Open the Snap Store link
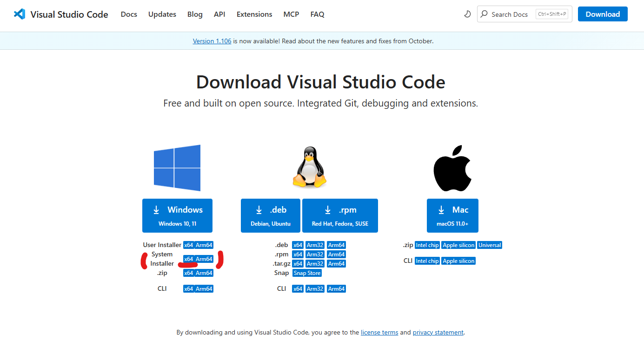The image size is (644, 355). click(307, 273)
